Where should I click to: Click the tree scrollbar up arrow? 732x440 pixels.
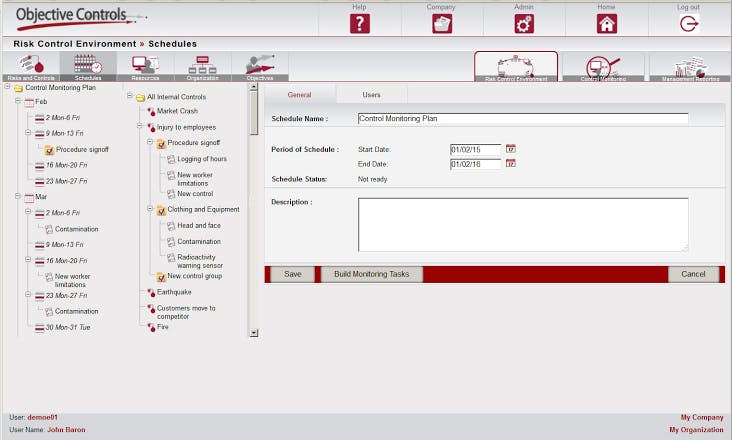254,87
